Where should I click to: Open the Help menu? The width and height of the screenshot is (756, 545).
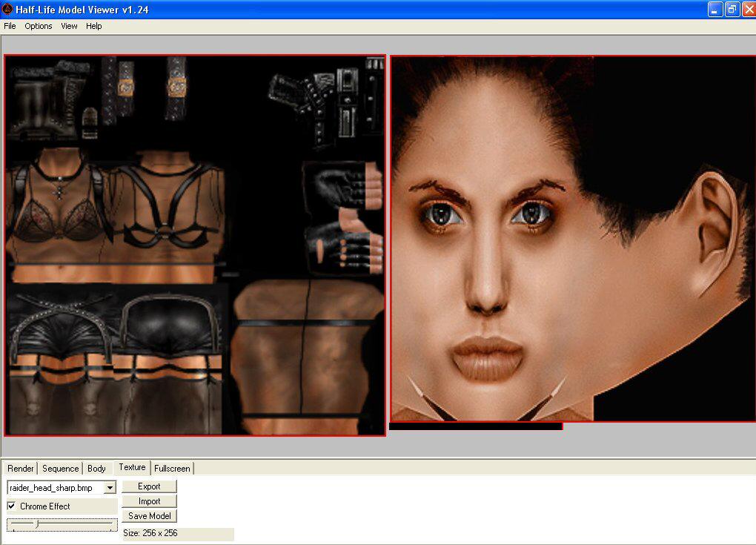pos(93,26)
